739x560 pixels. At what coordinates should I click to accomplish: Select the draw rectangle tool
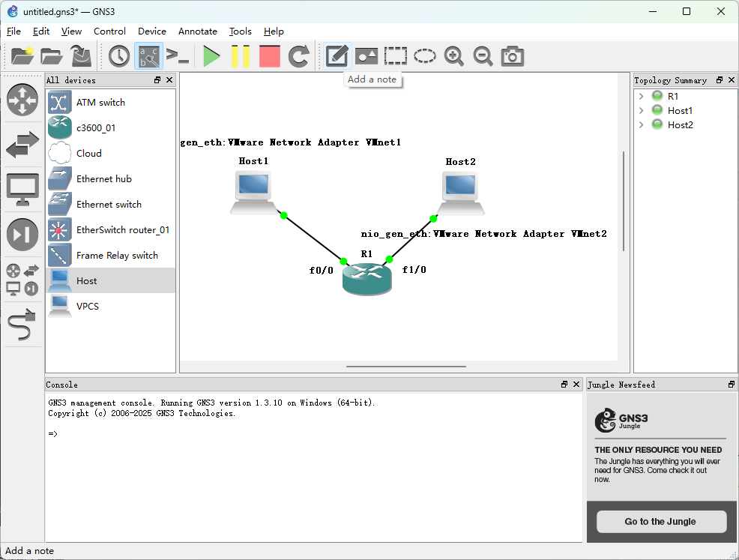point(396,56)
